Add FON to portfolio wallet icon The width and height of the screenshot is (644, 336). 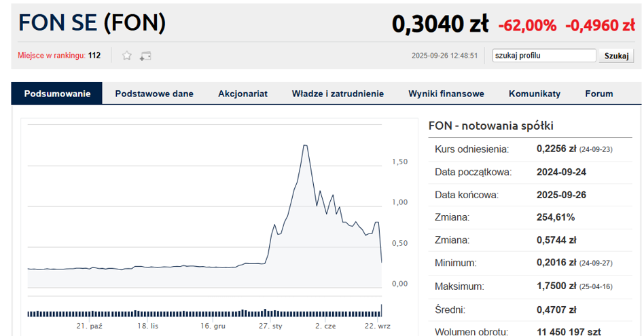(x=145, y=56)
